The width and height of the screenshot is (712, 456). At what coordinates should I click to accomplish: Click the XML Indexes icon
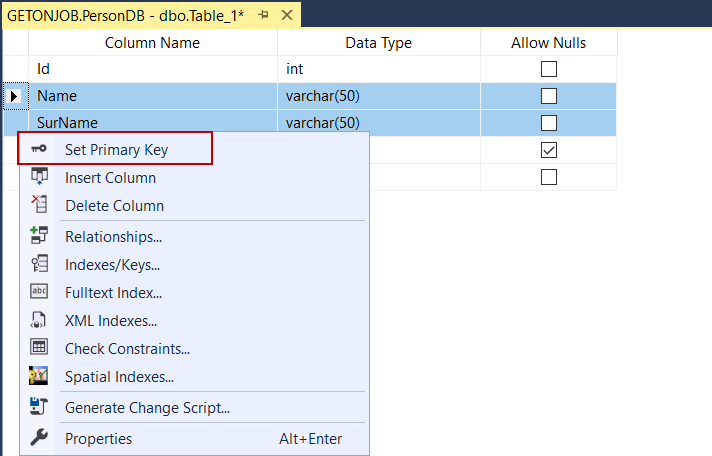point(39,321)
